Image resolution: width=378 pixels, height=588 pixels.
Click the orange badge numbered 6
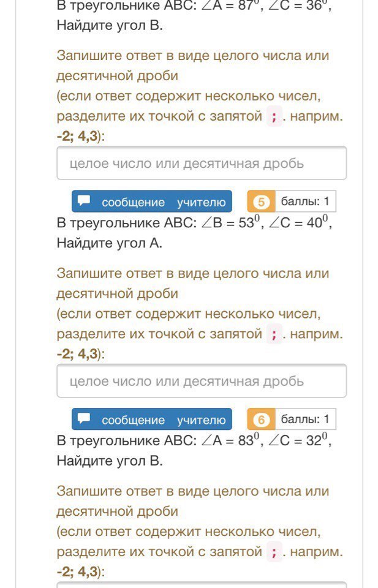point(262,419)
